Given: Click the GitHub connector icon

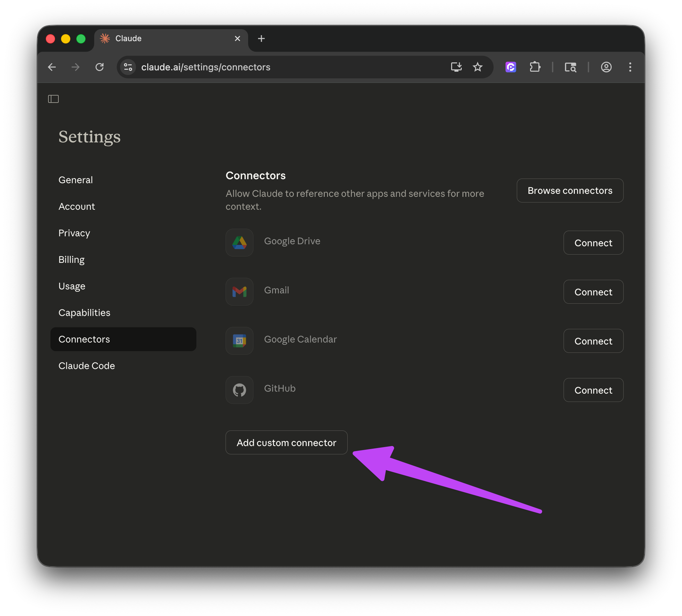Looking at the screenshot, I should click(239, 390).
